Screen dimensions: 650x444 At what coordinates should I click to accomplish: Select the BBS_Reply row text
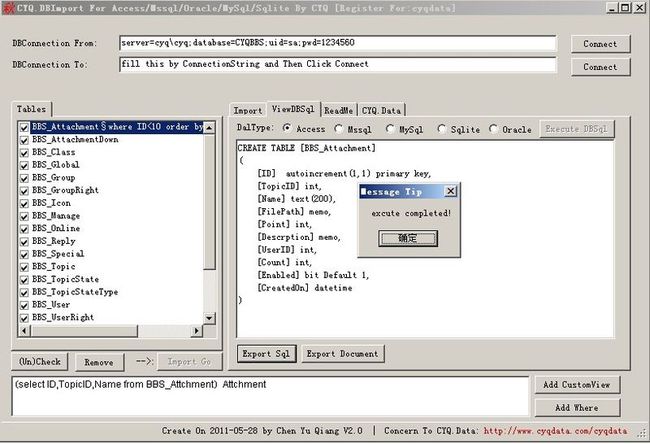54,241
